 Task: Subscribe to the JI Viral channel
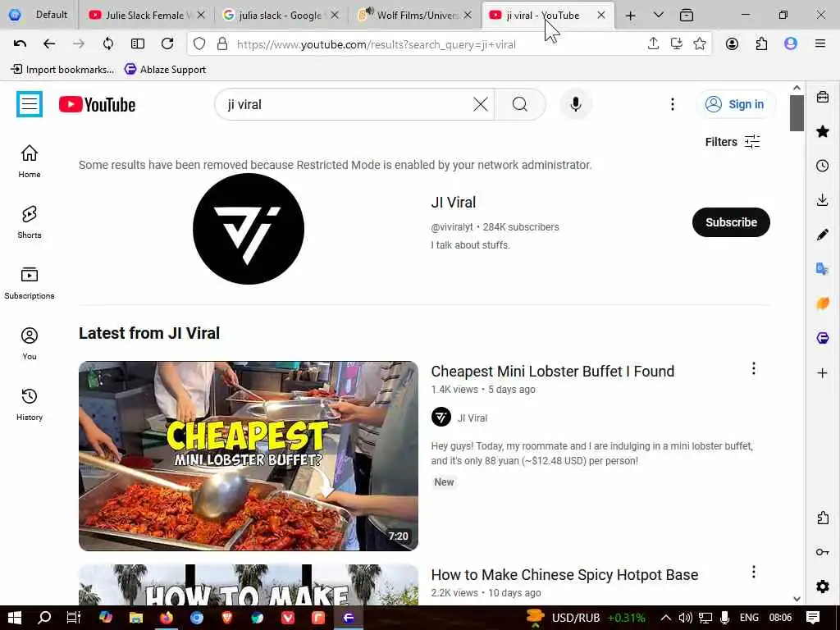point(731,222)
